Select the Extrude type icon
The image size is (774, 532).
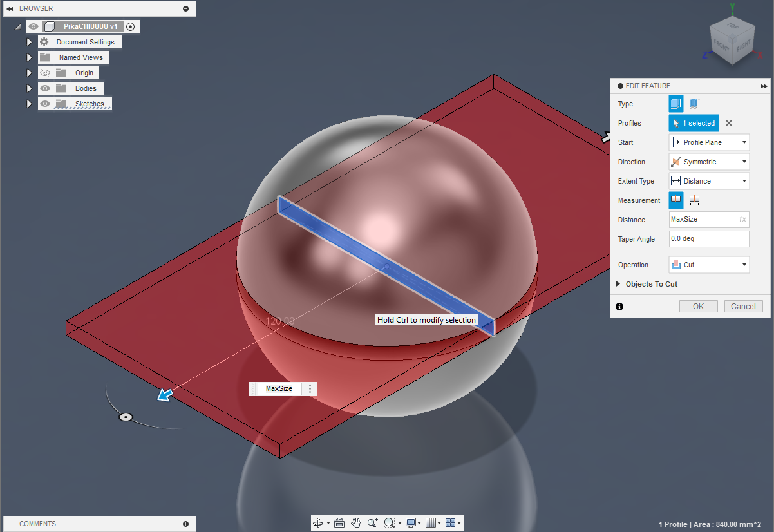click(x=676, y=104)
